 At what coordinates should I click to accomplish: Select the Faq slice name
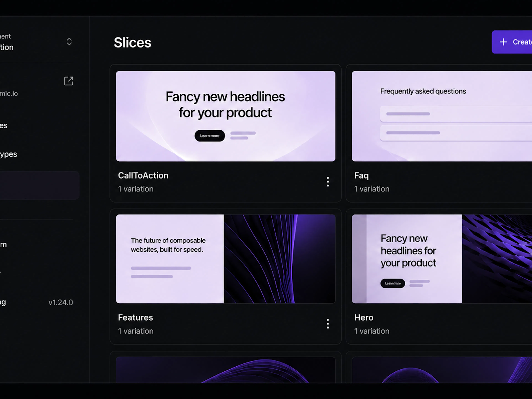pyautogui.click(x=361, y=176)
